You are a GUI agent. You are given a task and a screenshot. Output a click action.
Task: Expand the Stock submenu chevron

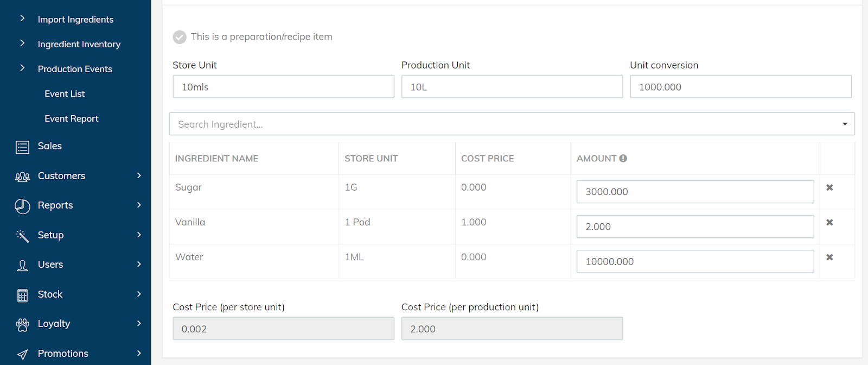coord(139,294)
